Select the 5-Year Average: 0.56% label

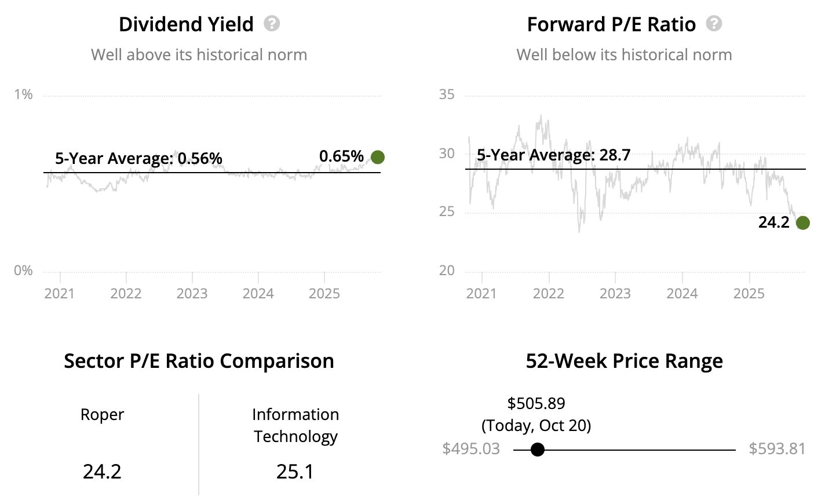click(x=138, y=158)
